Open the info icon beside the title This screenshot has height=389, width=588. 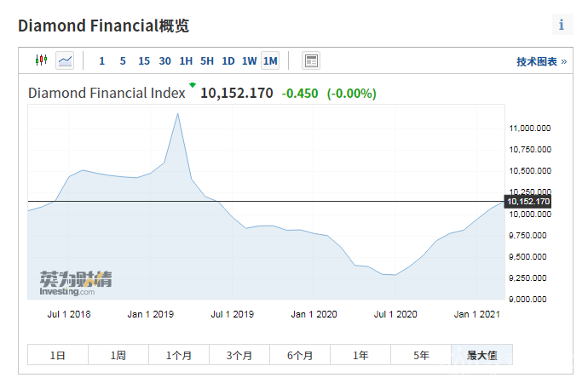pyautogui.click(x=562, y=25)
